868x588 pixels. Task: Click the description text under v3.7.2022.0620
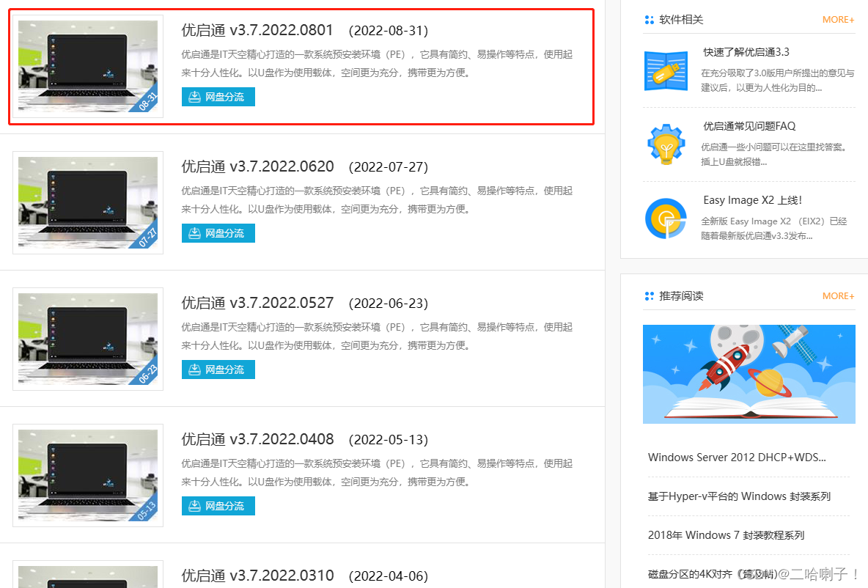377,200
